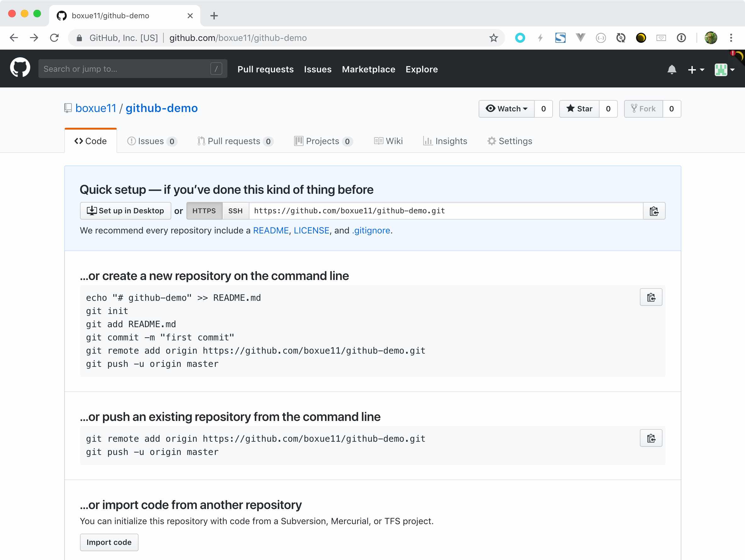Star the github-demo repository

pyautogui.click(x=579, y=109)
